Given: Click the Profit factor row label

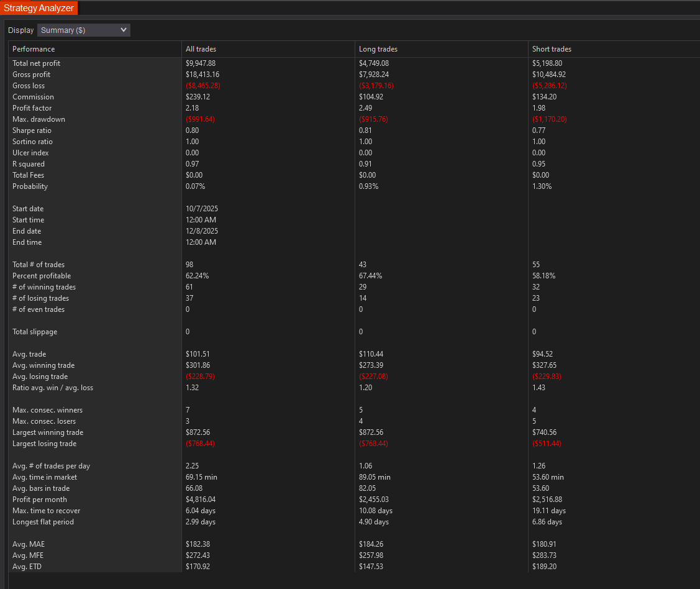Looking at the screenshot, I should 32,108.
